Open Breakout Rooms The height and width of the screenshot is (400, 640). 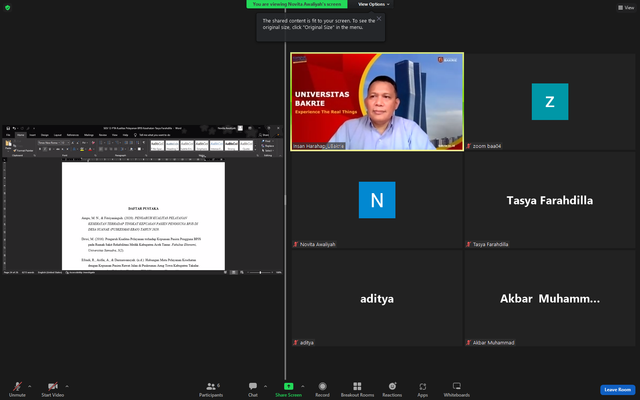[357, 389]
